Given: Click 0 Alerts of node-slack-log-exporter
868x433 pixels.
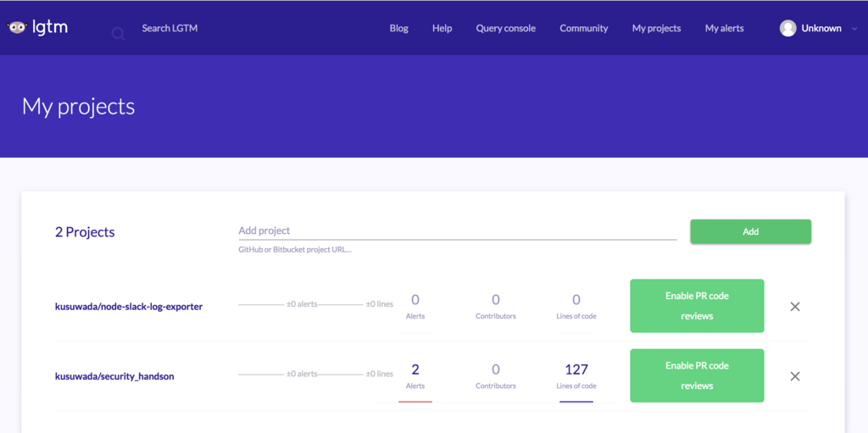Looking at the screenshot, I should click(x=415, y=306).
